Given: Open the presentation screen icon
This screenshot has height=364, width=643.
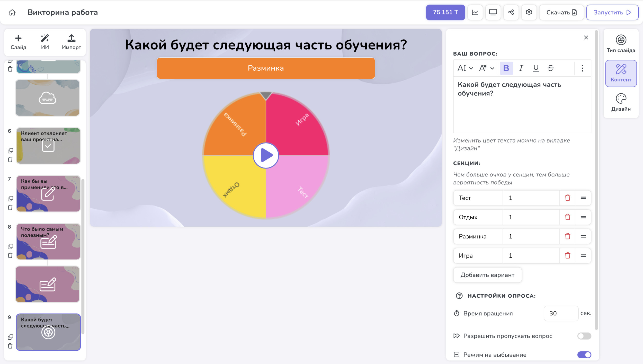Looking at the screenshot, I should click(493, 12).
